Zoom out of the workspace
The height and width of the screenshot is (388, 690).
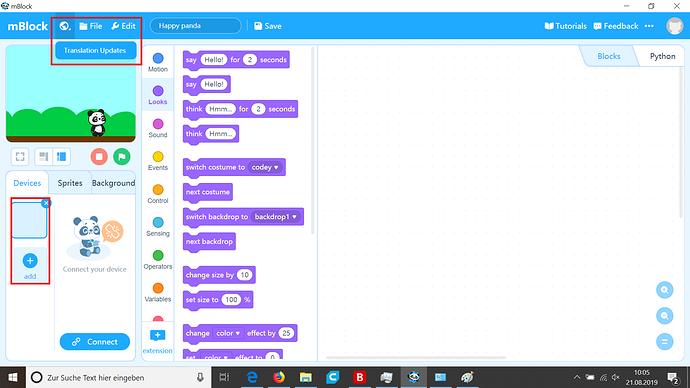664,316
